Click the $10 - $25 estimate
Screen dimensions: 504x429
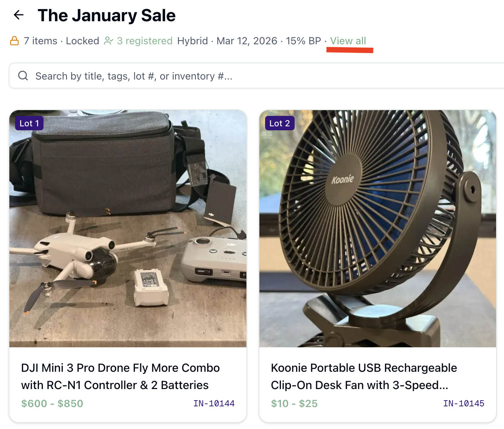[x=294, y=403]
